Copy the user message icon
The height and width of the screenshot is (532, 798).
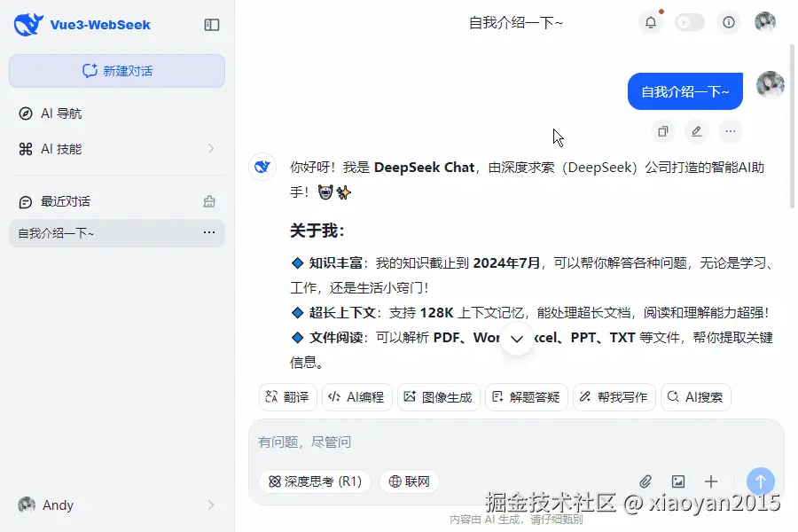(x=662, y=131)
